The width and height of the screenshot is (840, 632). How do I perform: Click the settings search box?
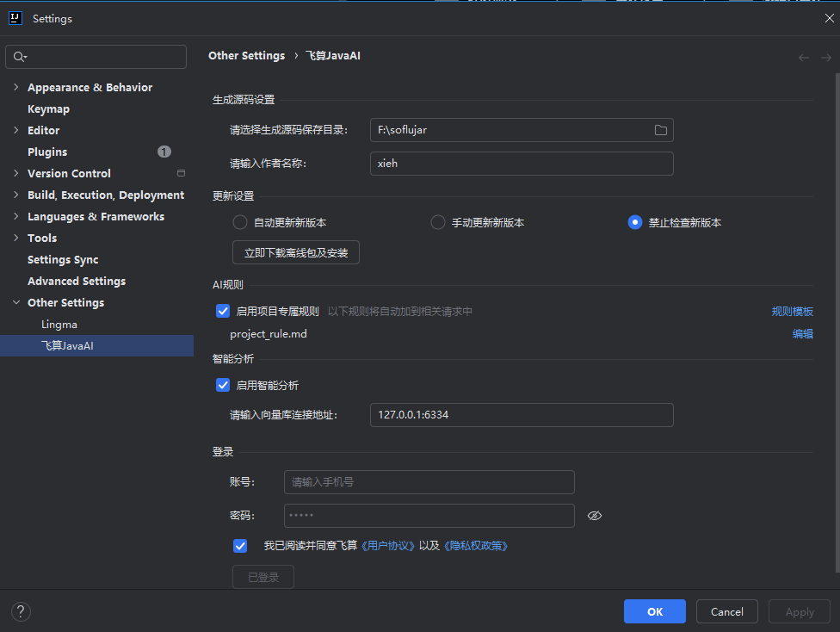coord(96,57)
